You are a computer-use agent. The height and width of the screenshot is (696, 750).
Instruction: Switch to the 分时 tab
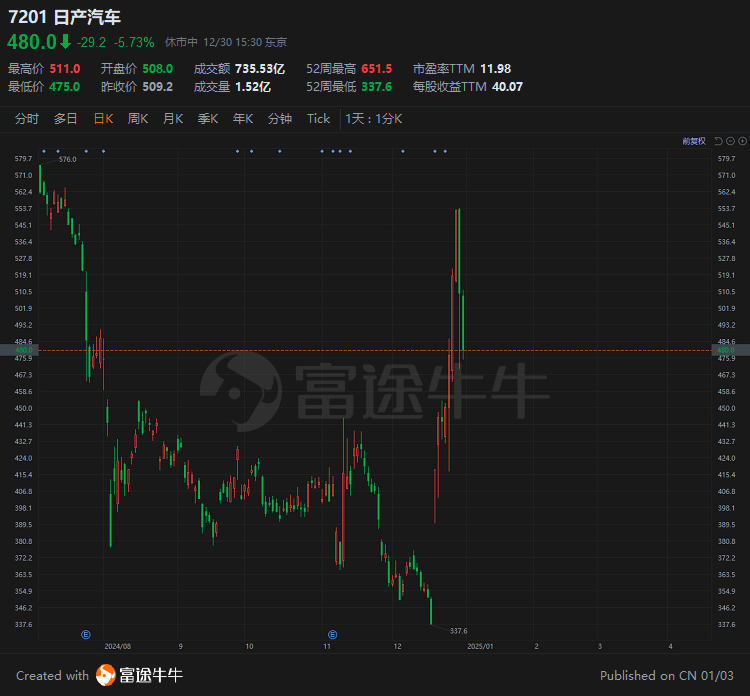[x=27, y=119]
